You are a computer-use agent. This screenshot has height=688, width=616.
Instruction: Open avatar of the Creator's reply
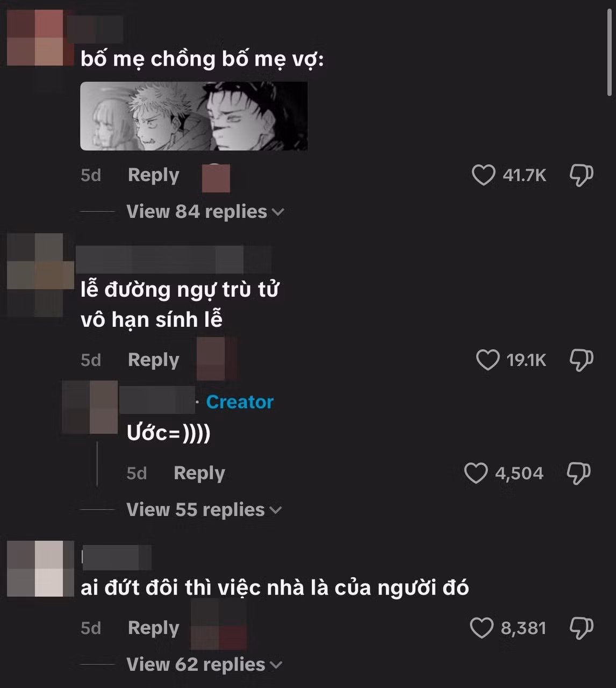90,407
